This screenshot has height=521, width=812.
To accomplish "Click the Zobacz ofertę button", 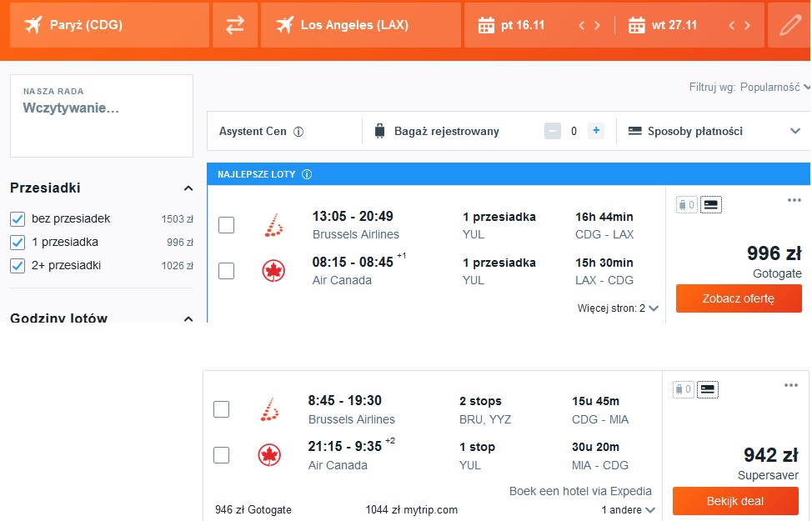I will (739, 298).
